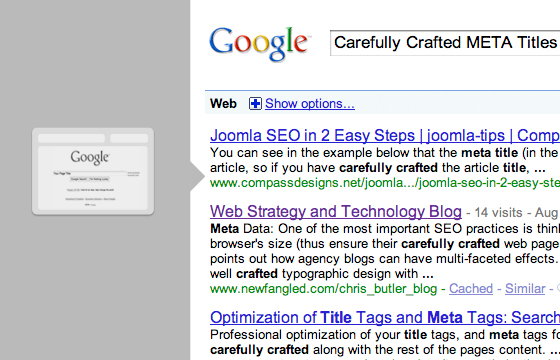Click the Similar link for newfangled.com result
Image resolution: width=560 pixels, height=360 pixels.
pyautogui.click(x=525, y=289)
